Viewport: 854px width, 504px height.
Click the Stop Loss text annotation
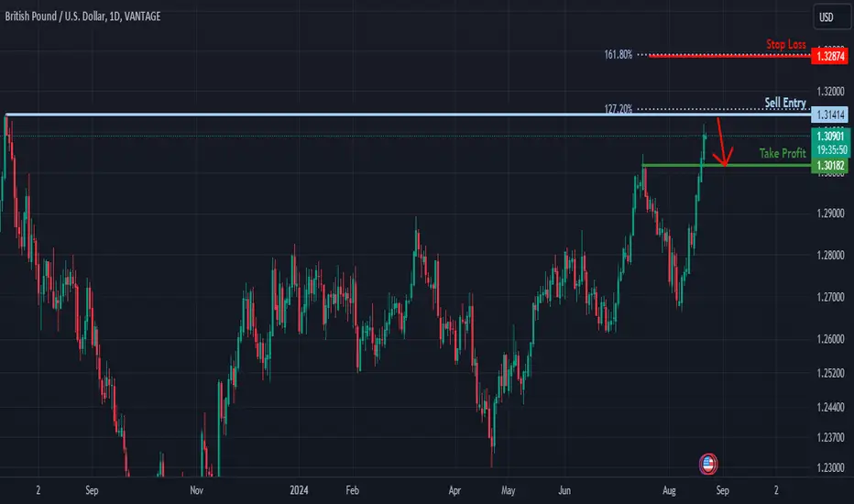[x=786, y=44]
